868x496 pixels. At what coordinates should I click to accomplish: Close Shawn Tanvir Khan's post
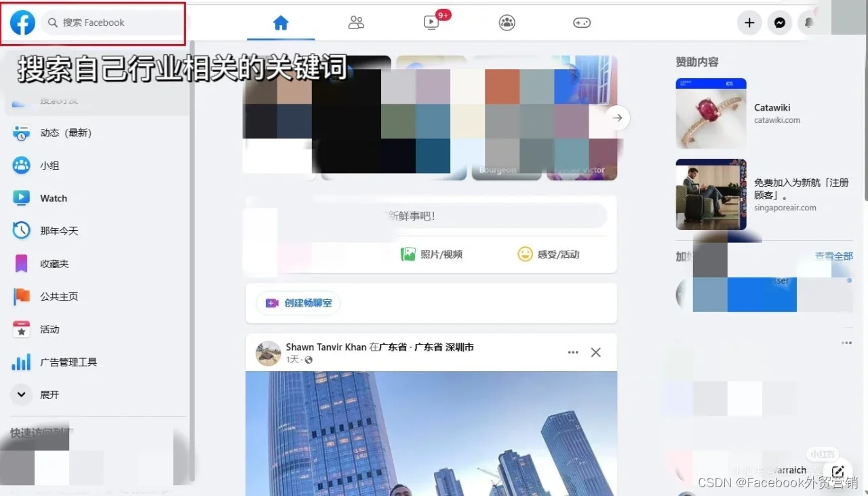pos(595,353)
